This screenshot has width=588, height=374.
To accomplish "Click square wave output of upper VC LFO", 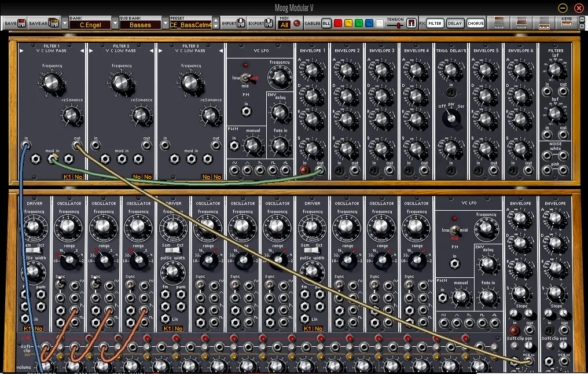I will pos(273,170).
